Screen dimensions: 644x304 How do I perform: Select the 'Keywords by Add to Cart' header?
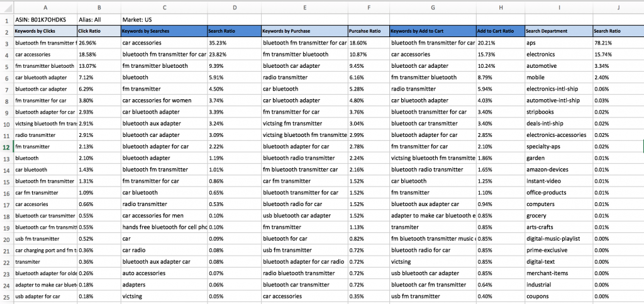pos(433,31)
